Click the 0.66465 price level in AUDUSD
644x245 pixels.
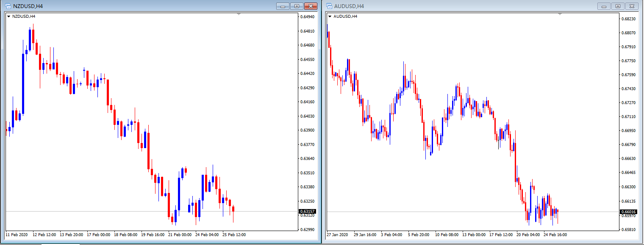click(x=628, y=173)
